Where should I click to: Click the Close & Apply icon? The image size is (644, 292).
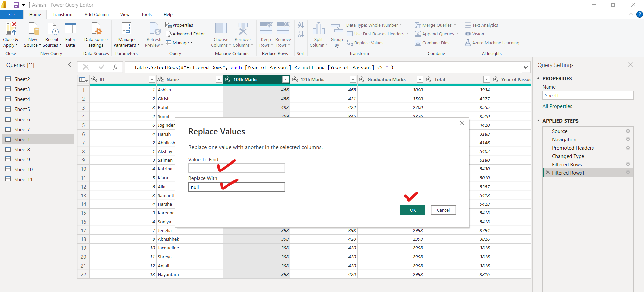click(11, 29)
